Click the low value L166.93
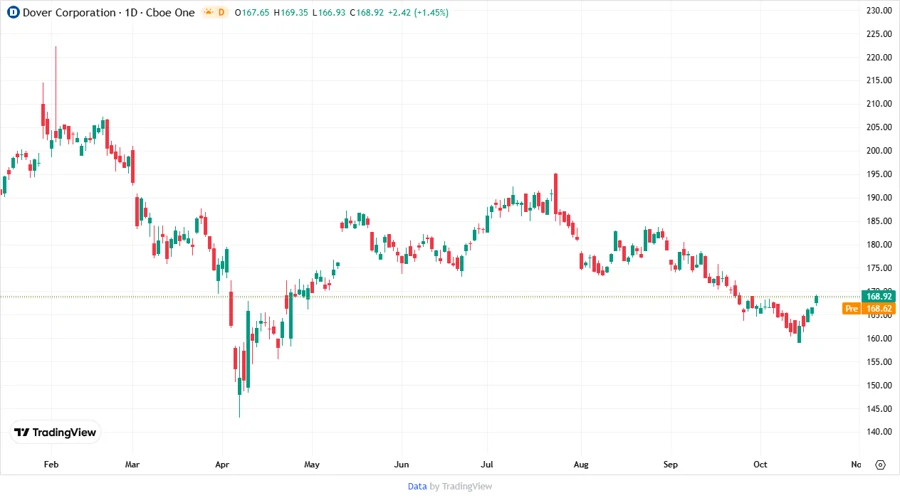Screen dimensions: 900x498 click(x=329, y=13)
